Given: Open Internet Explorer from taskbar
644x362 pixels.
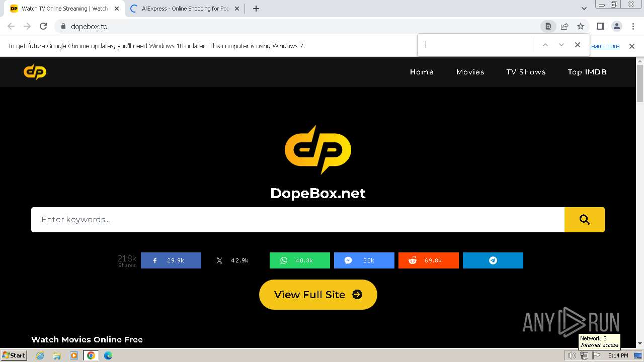Looking at the screenshot, I should click(40, 355).
